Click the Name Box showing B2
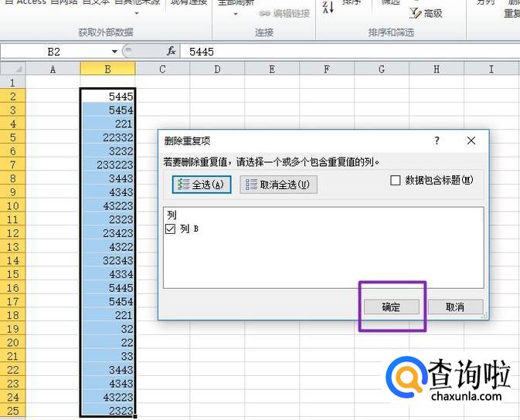520x420 pixels. (x=55, y=52)
